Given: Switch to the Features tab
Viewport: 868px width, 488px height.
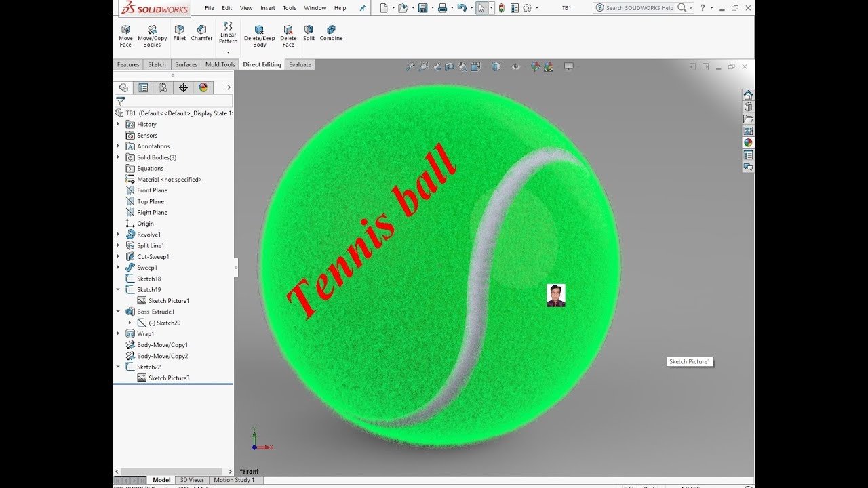Looking at the screenshot, I should (x=128, y=64).
